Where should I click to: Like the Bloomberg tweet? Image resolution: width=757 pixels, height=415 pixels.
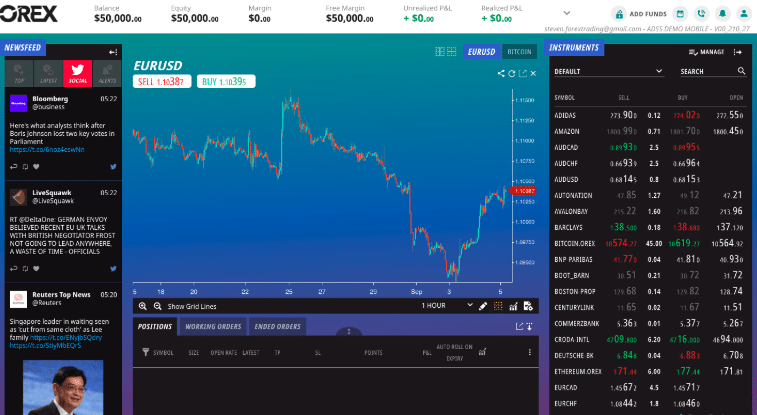tap(36, 166)
